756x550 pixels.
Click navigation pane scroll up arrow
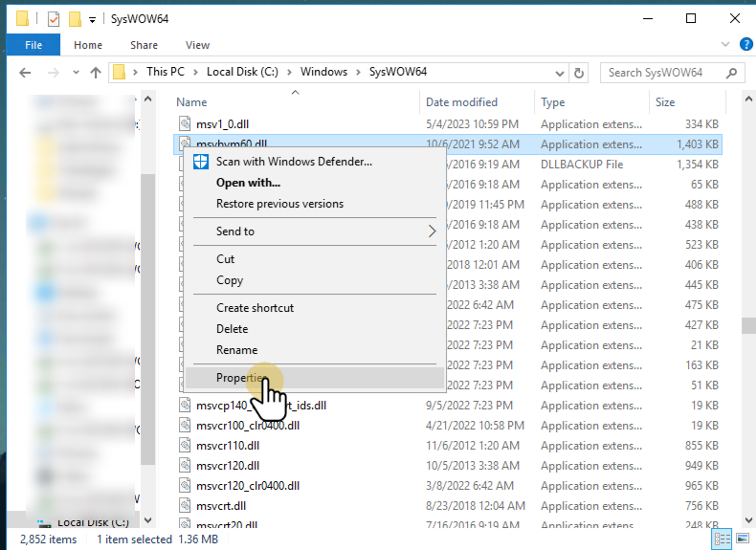click(x=148, y=99)
